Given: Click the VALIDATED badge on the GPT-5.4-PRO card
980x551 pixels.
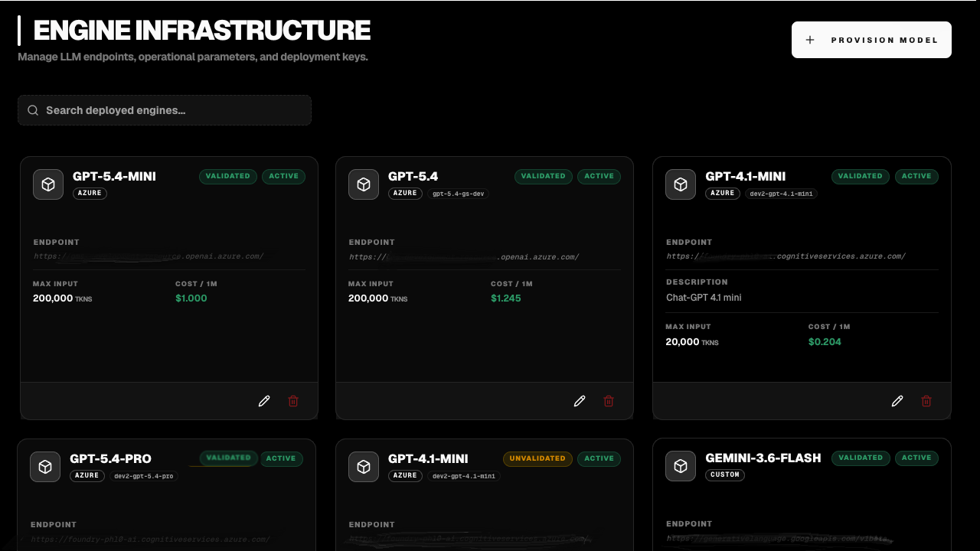Looking at the screenshot, I should [228, 458].
